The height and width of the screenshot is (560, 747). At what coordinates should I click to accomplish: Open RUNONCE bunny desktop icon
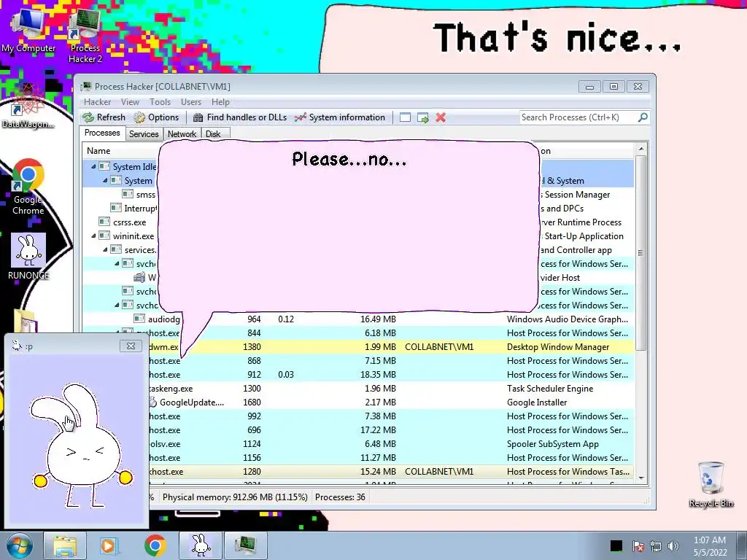(28, 256)
